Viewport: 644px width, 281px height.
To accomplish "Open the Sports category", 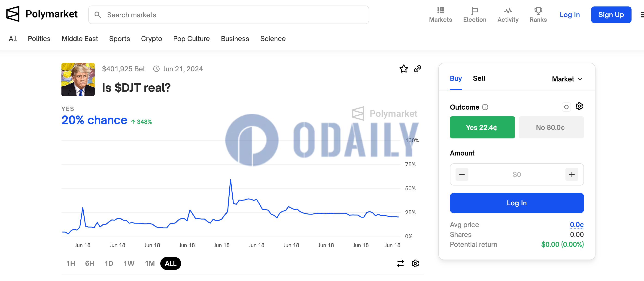I will [119, 39].
